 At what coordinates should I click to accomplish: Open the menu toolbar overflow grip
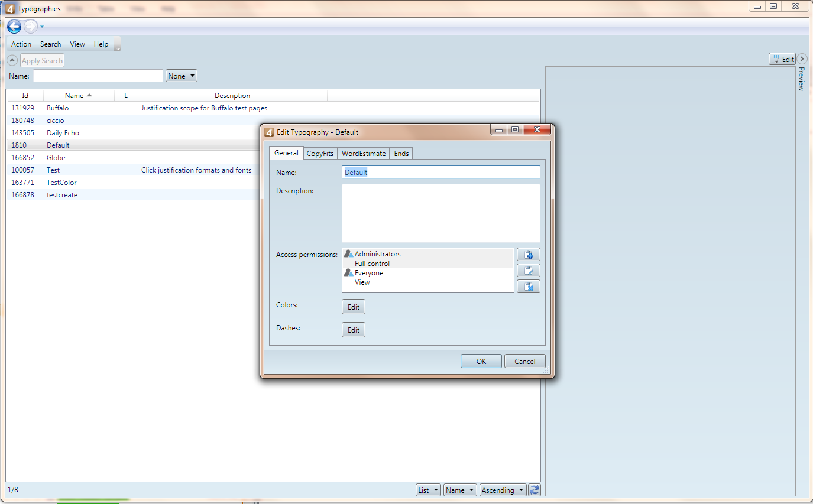tap(117, 45)
